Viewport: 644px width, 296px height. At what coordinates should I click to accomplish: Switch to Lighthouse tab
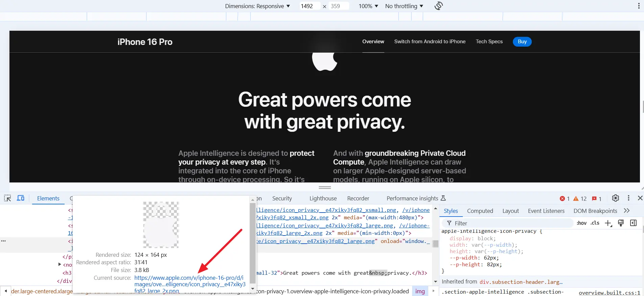[x=323, y=198]
